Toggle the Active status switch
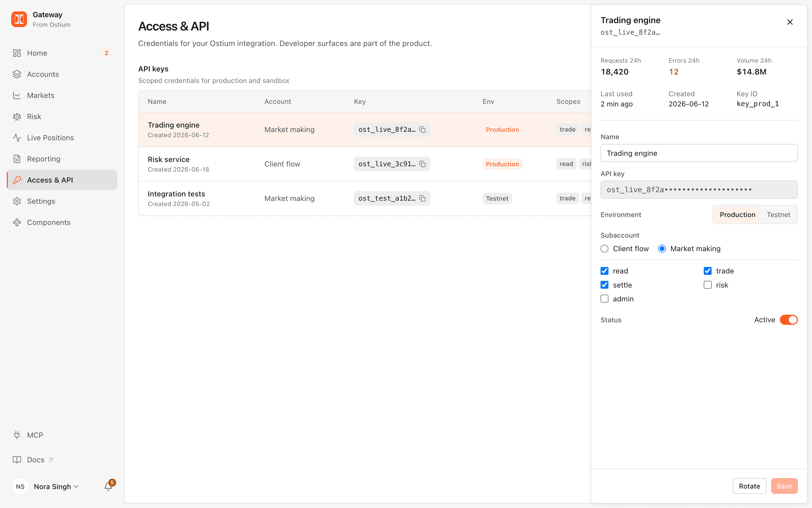The image size is (812, 508). click(789, 320)
